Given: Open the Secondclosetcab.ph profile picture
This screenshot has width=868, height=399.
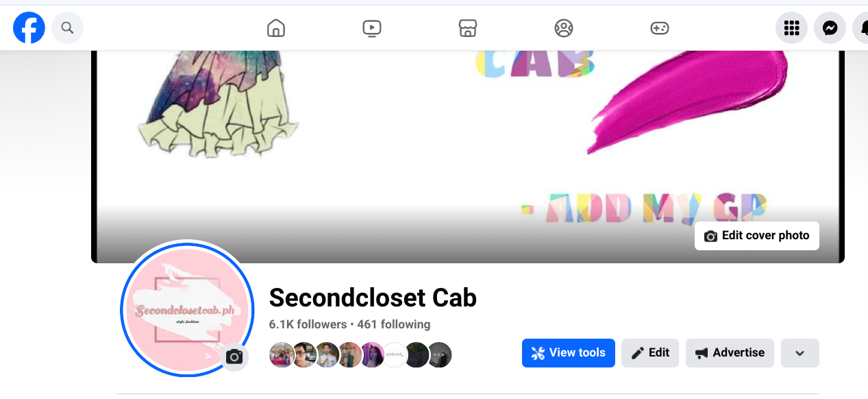Looking at the screenshot, I should click(186, 308).
